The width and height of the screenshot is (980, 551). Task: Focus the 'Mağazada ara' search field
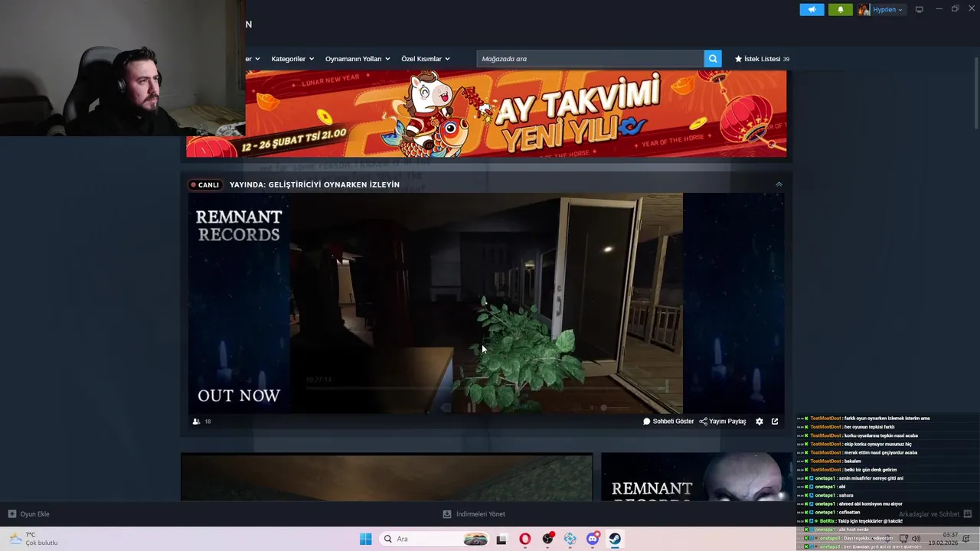[590, 59]
